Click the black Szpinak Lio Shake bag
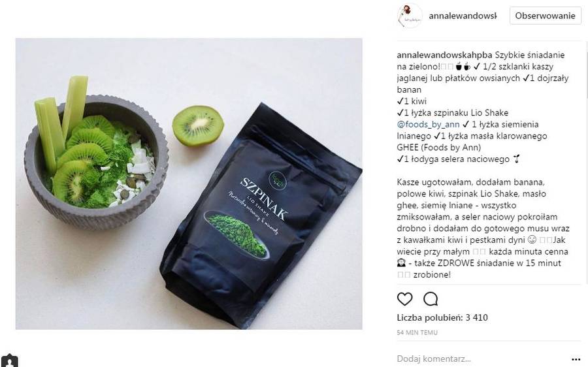588x367 pixels. pyautogui.click(x=261, y=214)
